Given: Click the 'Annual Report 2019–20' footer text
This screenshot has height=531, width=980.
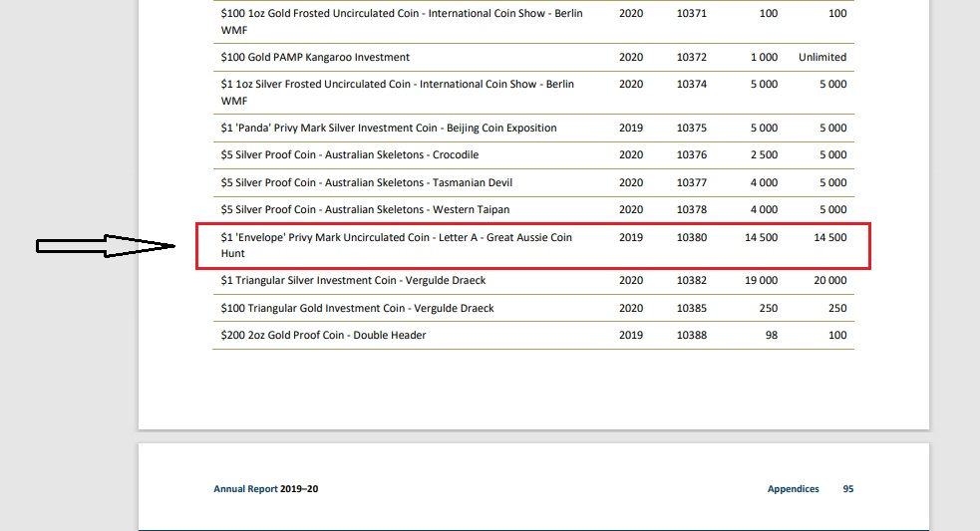Looking at the screenshot, I should [x=265, y=489].
